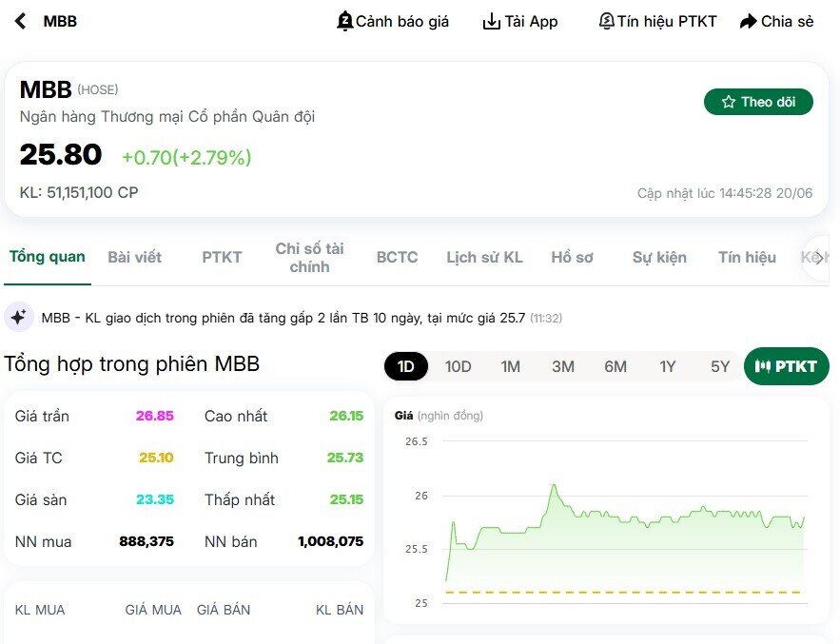Click the Giá sàn value 23.35
The width and height of the screenshot is (840, 644).
(155, 499)
